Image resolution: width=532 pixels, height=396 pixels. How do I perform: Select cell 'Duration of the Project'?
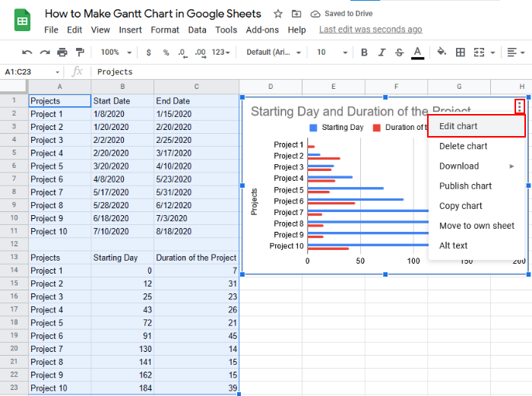coord(196,258)
